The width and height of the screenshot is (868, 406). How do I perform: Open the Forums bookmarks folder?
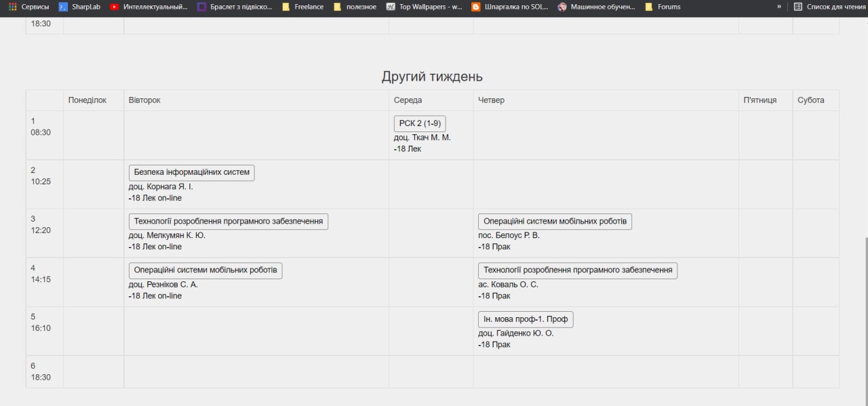(663, 7)
